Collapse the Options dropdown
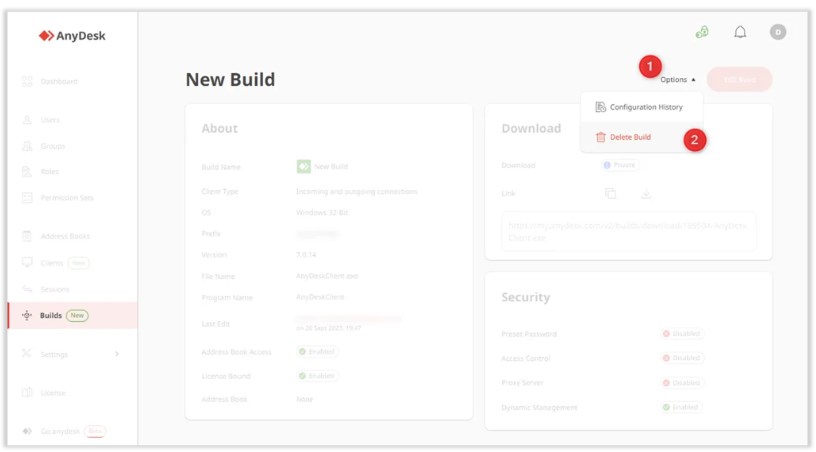Image resolution: width=816 pixels, height=452 pixels. coord(678,80)
